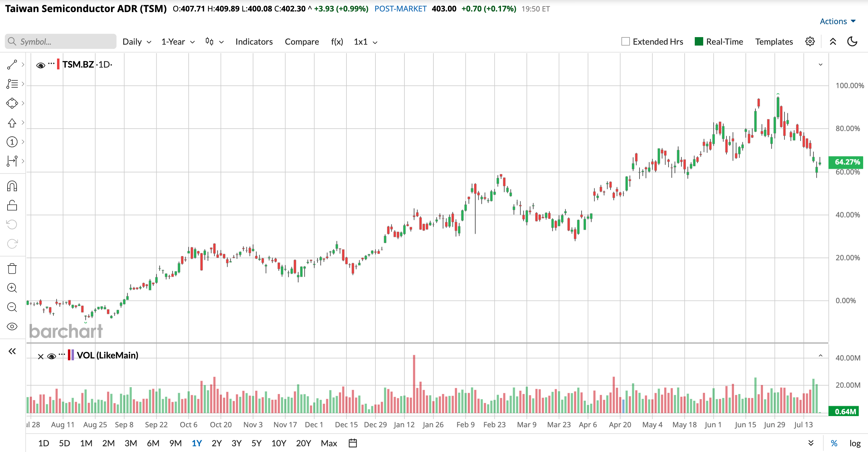Delete drawings with the trash icon
868x452 pixels.
pos(12,269)
